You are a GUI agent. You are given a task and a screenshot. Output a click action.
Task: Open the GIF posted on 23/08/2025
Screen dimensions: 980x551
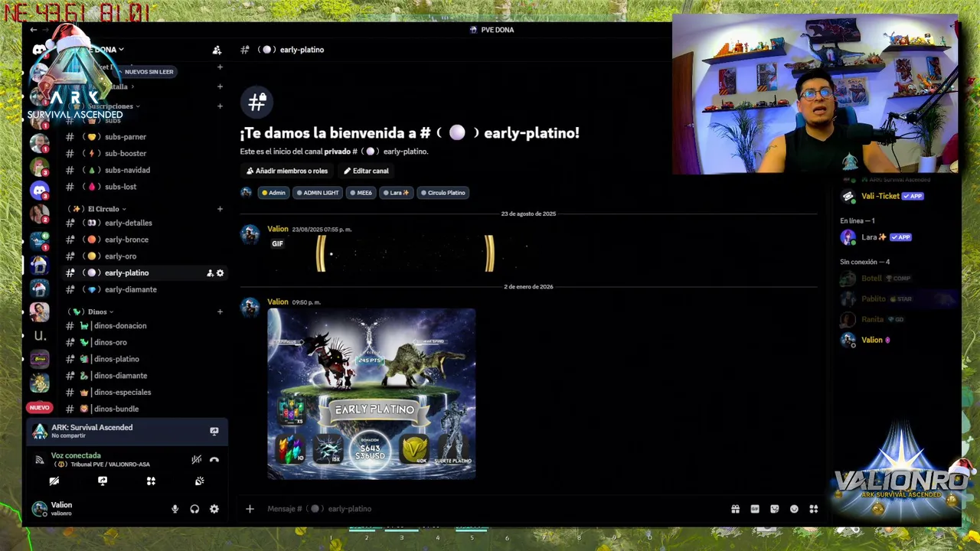(406, 255)
